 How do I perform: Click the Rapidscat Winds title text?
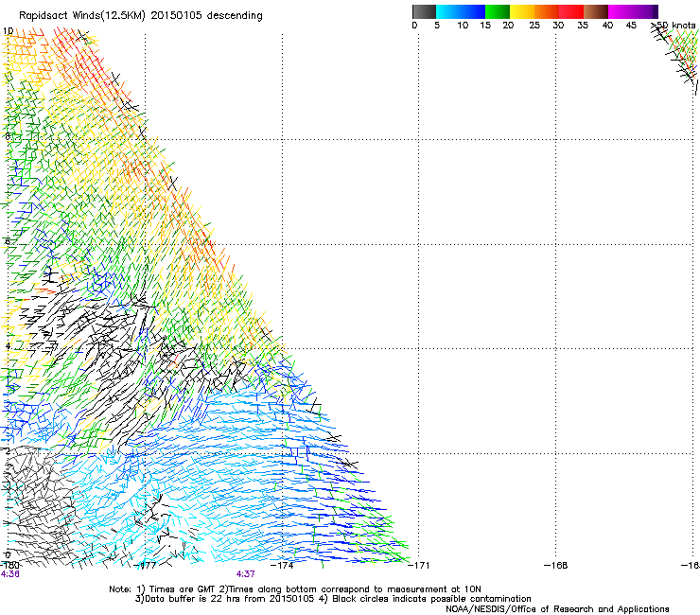[141, 16]
